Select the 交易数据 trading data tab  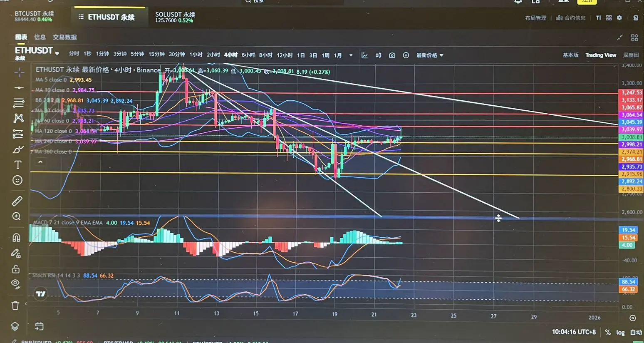pyautogui.click(x=65, y=37)
